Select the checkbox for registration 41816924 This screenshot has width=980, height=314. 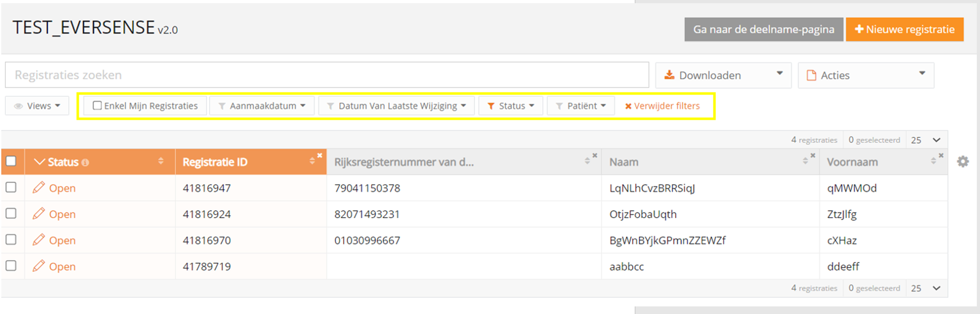click(x=11, y=214)
